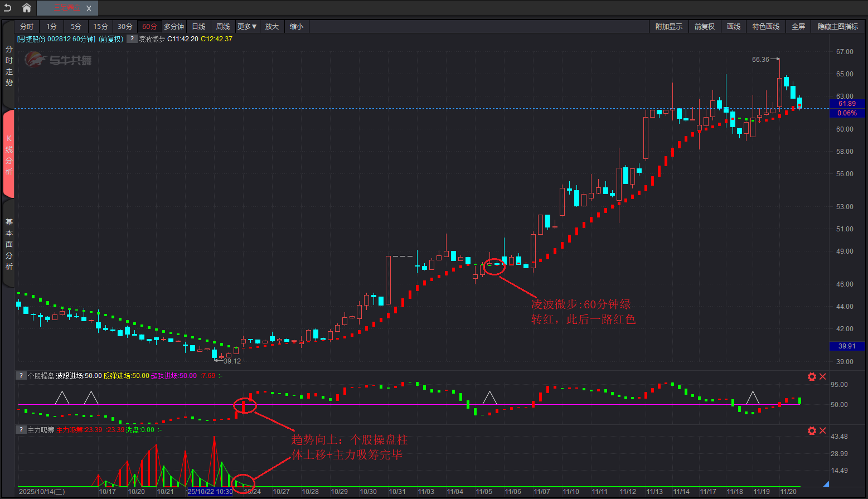Screen dimensions: 868x499
Task: Select the 基本面分析 side tab
Action: pyautogui.click(x=9, y=244)
